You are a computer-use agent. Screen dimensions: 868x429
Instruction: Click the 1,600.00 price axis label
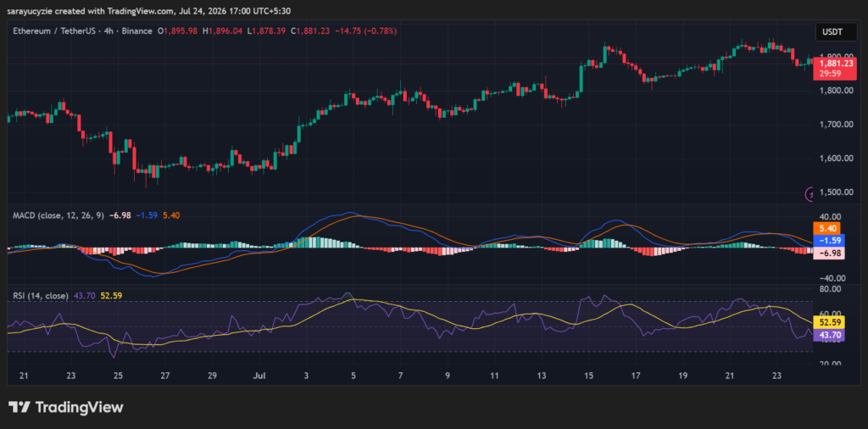tap(836, 159)
